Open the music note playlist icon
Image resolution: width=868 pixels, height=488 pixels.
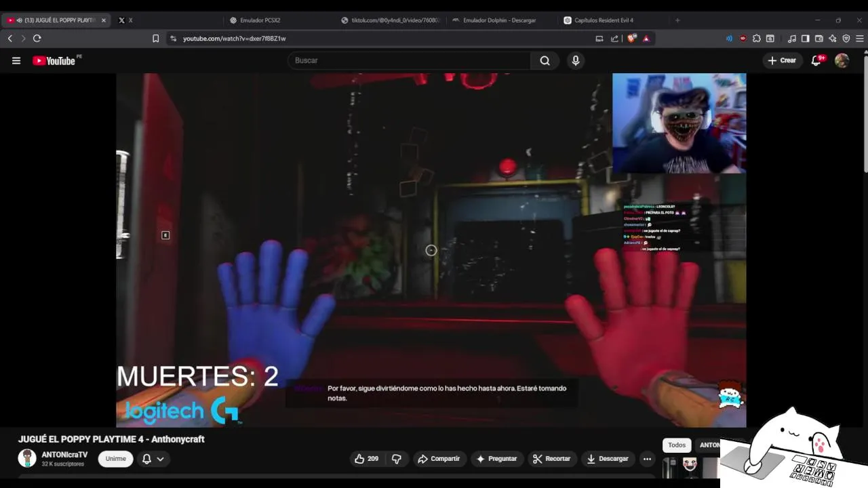coord(792,39)
